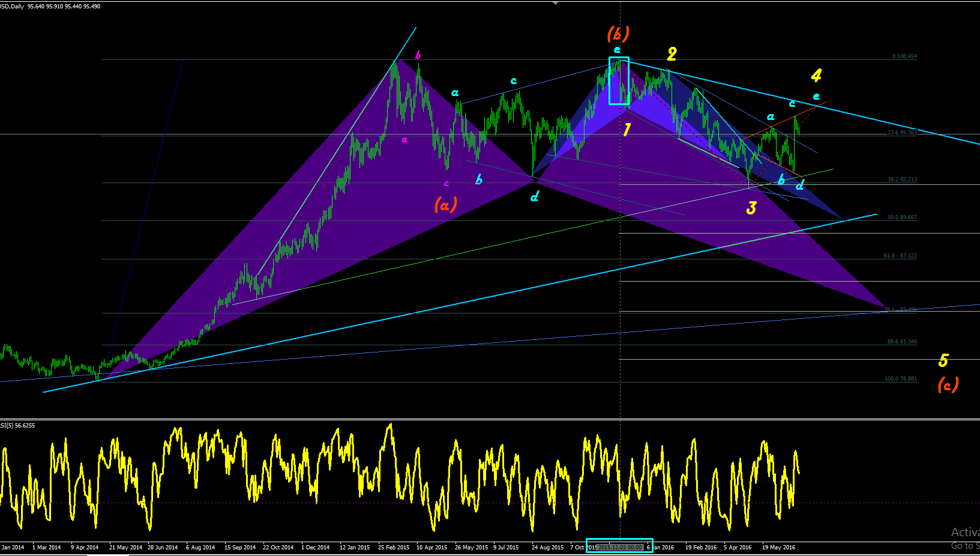Click the 24 Aug 2015 date label
Image resolution: width=980 pixels, height=556 pixels.
coord(548,547)
